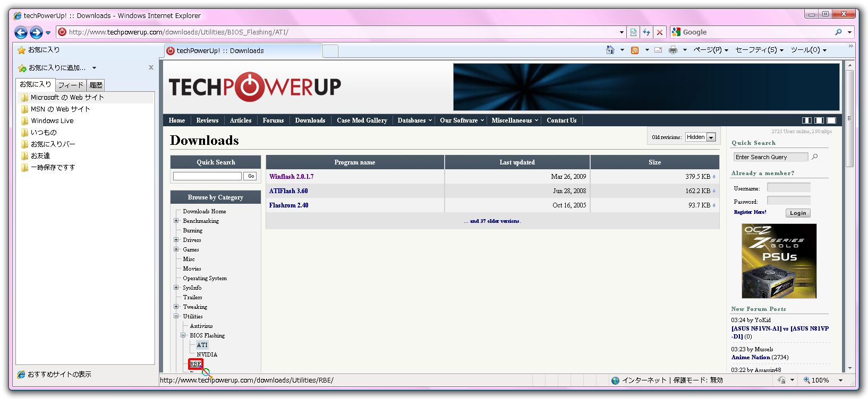Open the おすすめサイトの表示 suggested sites item
Screen dimensions: 868x399
pos(54,375)
